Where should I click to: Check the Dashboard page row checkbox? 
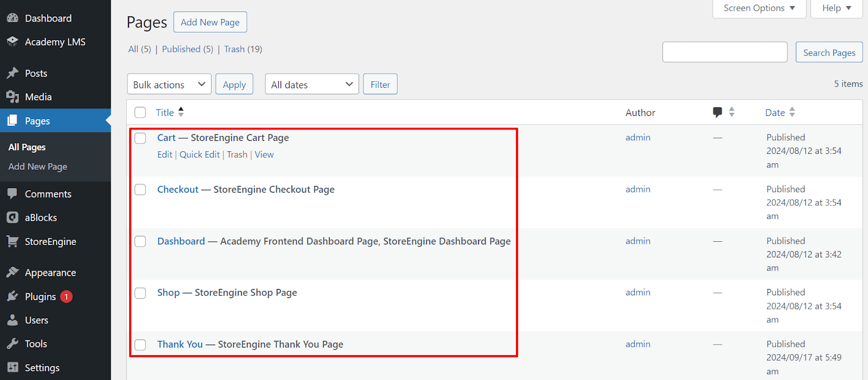click(141, 241)
